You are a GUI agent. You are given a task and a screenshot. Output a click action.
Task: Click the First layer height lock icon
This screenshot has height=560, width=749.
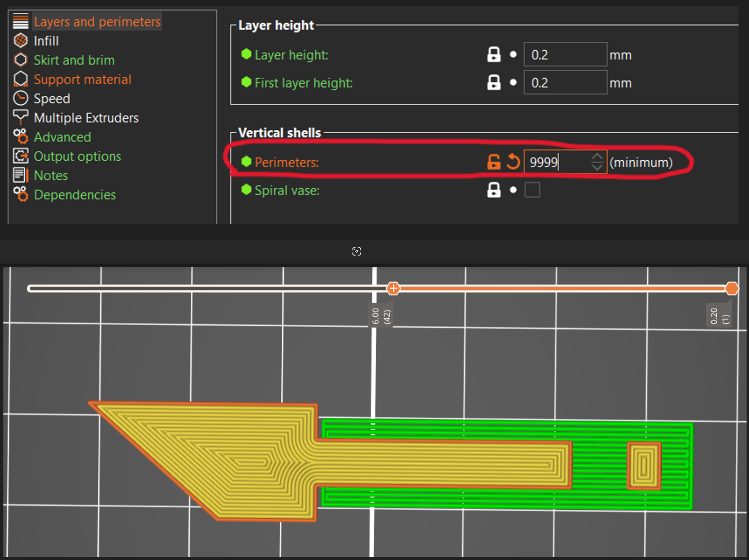pos(494,83)
